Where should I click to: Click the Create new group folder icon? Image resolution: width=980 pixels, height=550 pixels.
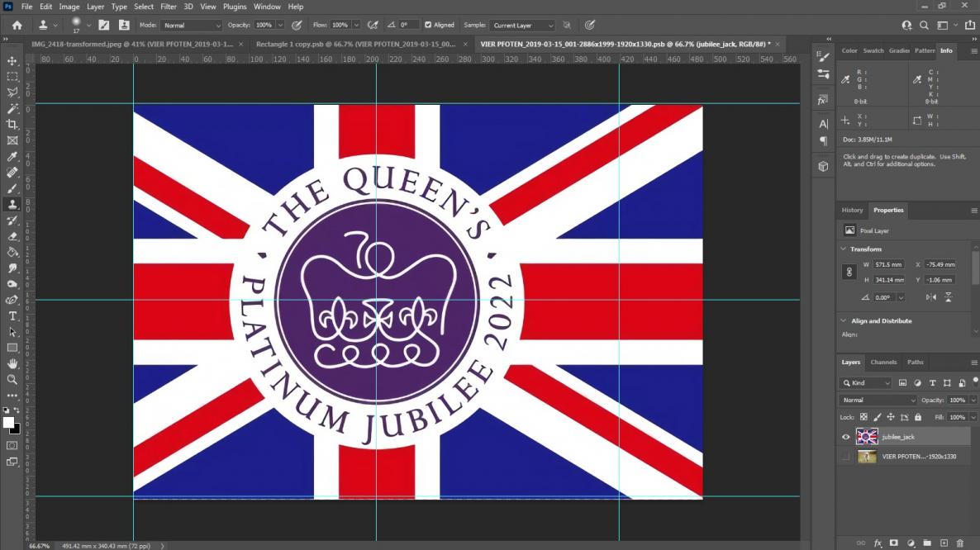[x=927, y=543]
